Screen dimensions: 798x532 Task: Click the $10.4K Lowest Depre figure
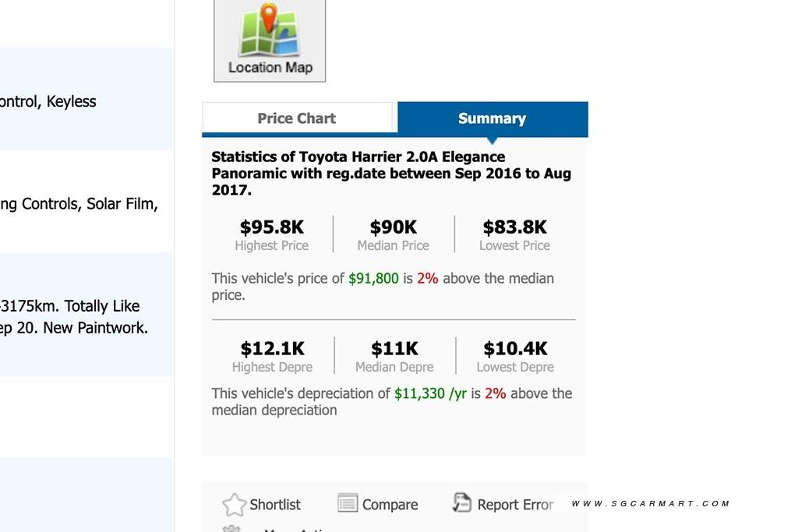click(515, 348)
